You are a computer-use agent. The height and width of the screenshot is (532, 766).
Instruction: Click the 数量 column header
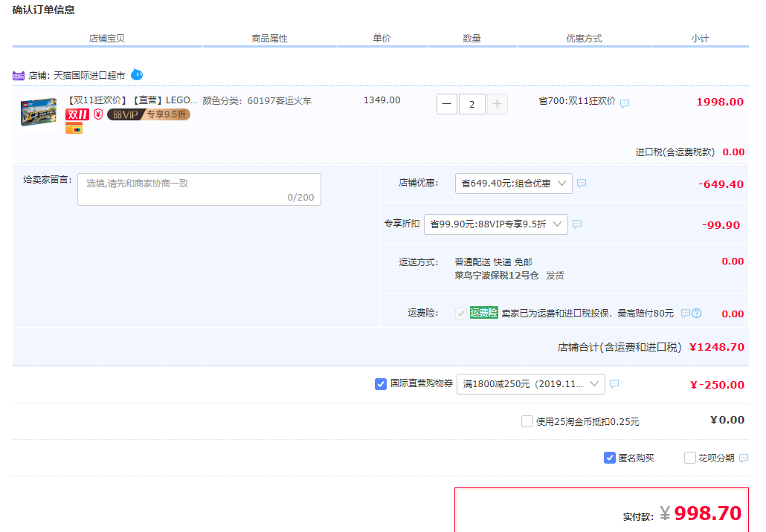pyautogui.click(x=472, y=39)
